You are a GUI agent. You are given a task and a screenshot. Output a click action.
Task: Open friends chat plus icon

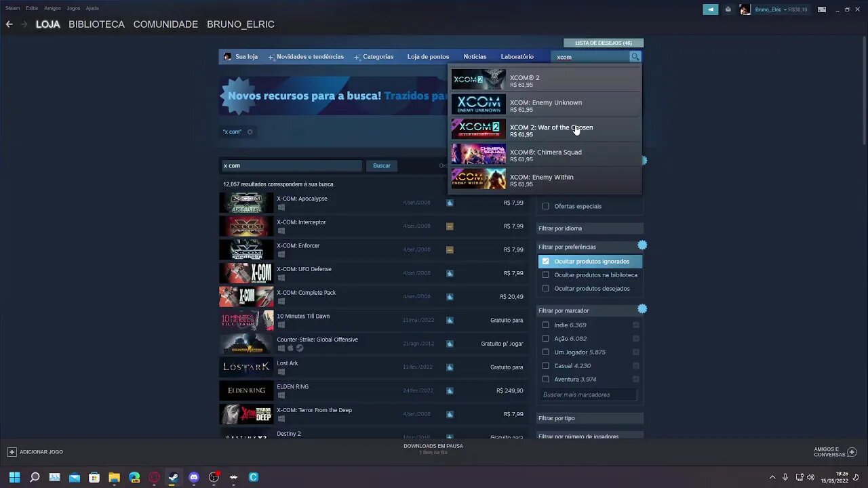(x=852, y=452)
